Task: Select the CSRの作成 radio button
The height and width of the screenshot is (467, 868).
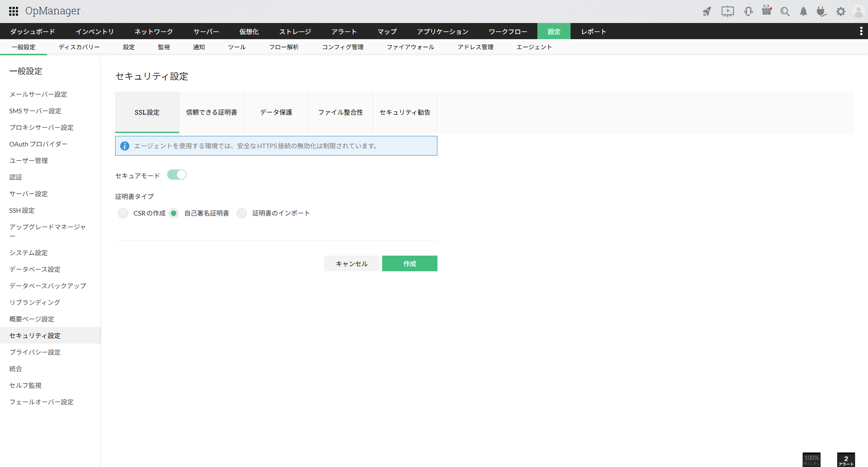Action: click(x=123, y=213)
